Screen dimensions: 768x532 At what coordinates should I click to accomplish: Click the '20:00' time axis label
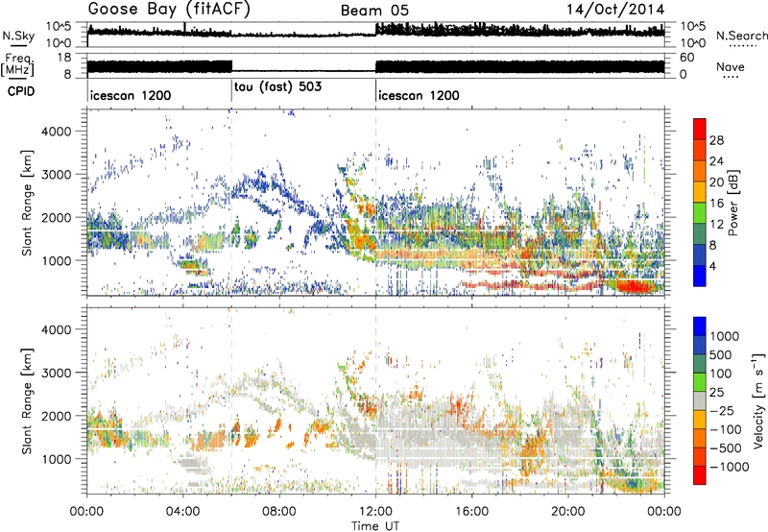click(568, 511)
